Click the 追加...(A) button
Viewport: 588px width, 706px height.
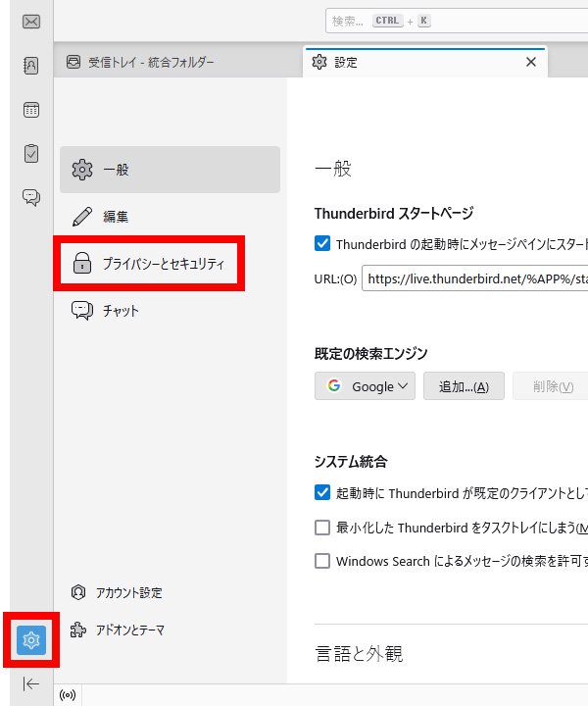pos(464,386)
